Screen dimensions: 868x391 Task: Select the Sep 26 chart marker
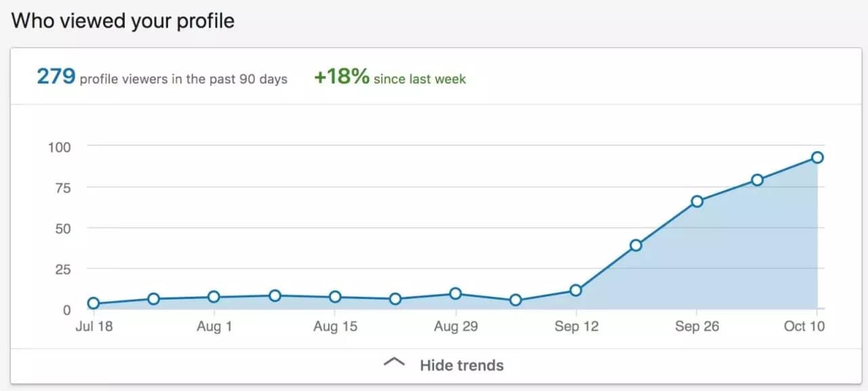(x=696, y=201)
